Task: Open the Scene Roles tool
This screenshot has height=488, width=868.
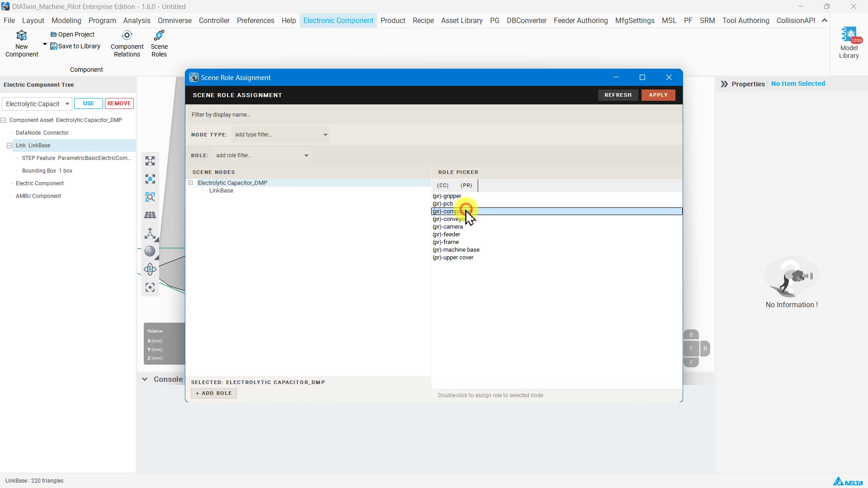Action: click(159, 44)
